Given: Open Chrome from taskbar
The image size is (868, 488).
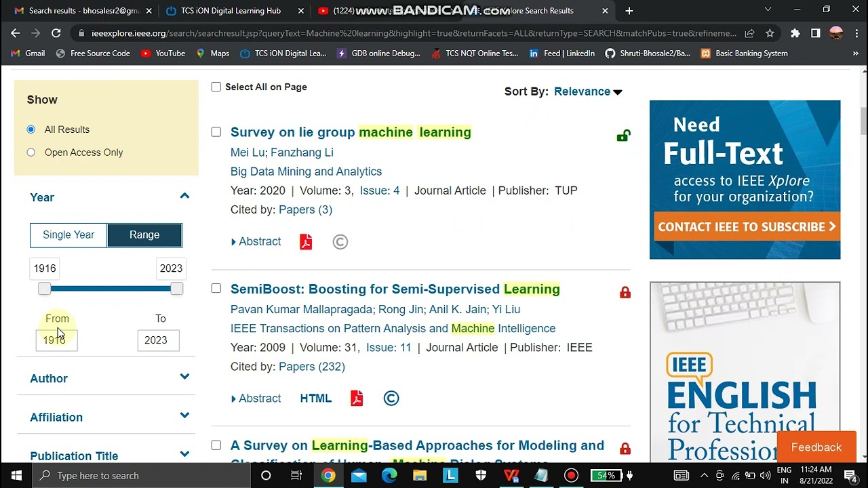Looking at the screenshot, I should [x=328, y=476].
